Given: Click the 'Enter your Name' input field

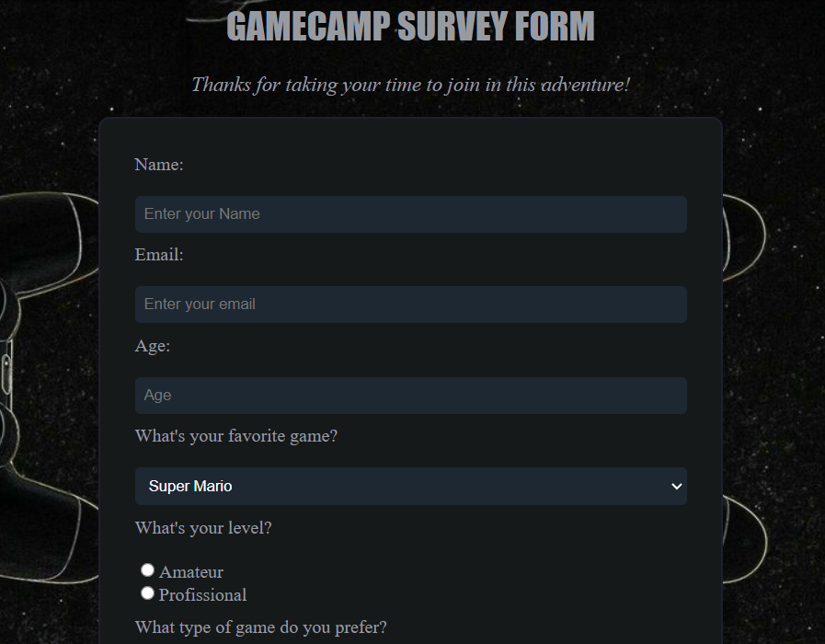Looking at the screenshot, I should coord(410,214).
